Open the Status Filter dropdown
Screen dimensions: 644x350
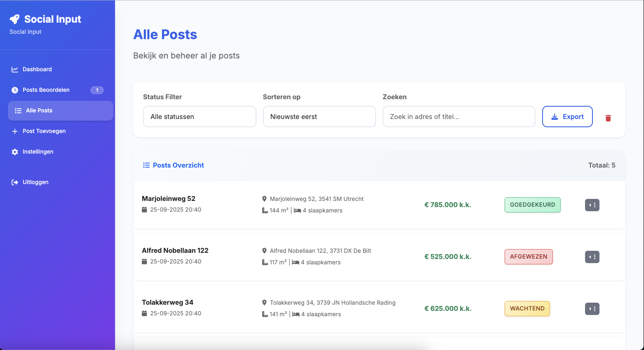pos(200,117)
